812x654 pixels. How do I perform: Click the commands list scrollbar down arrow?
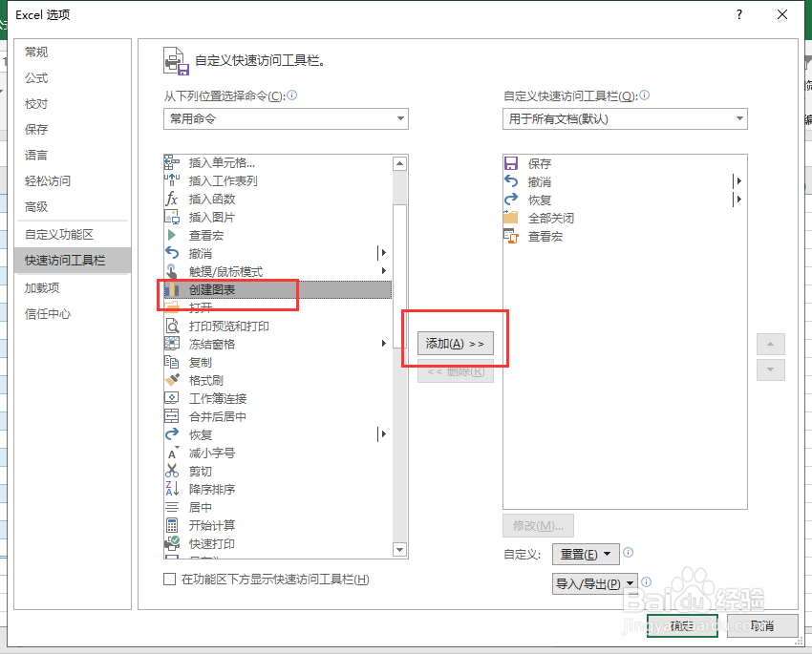pos(399,550)
